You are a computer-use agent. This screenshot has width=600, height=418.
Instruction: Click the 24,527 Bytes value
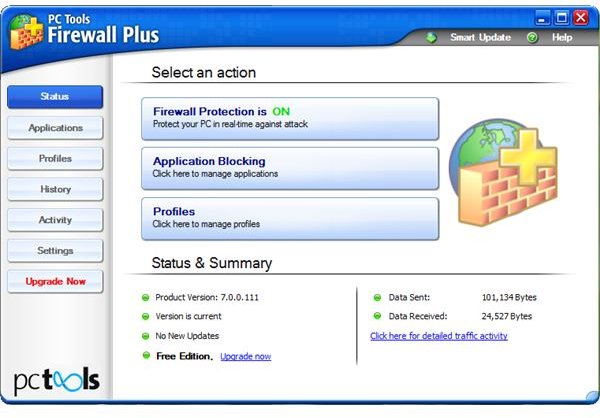coord(507,316)
